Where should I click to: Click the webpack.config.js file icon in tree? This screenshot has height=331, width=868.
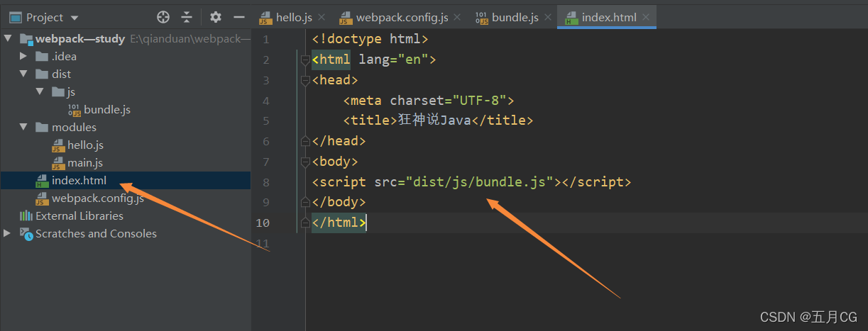click(x=42, y=198)
